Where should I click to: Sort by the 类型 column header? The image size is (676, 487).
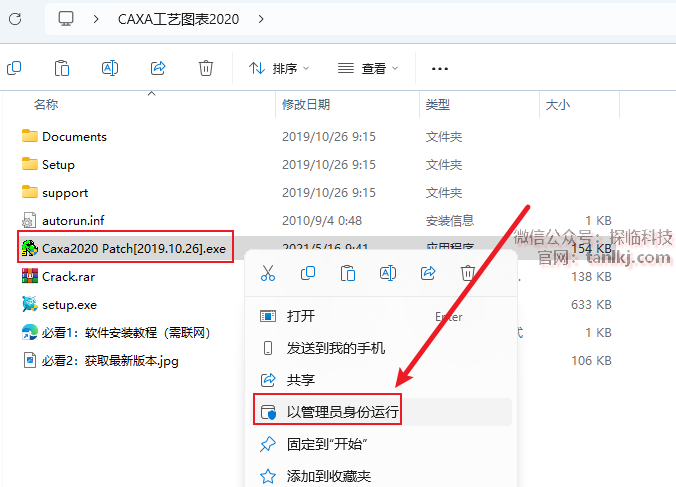click(x=438, y=104)
